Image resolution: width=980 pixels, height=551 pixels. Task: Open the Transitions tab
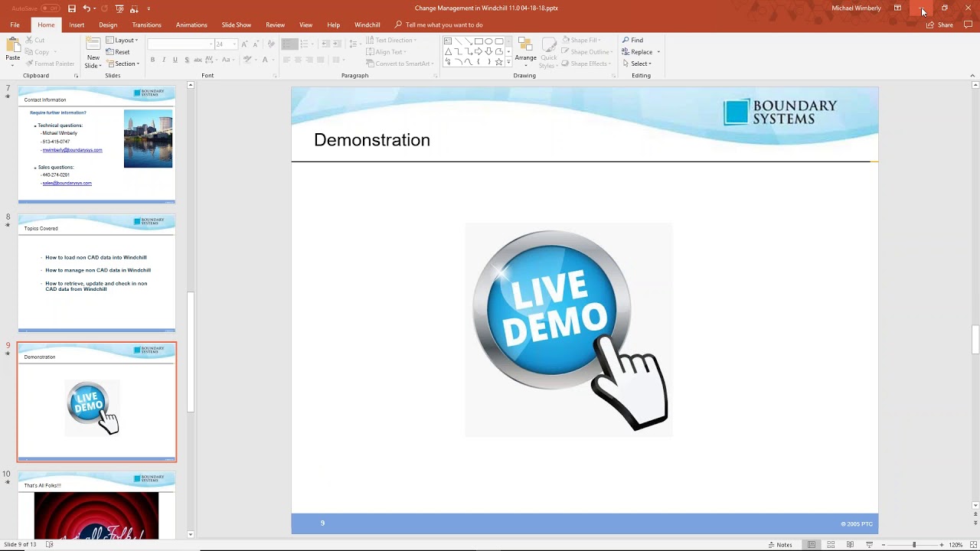point(146,24)
